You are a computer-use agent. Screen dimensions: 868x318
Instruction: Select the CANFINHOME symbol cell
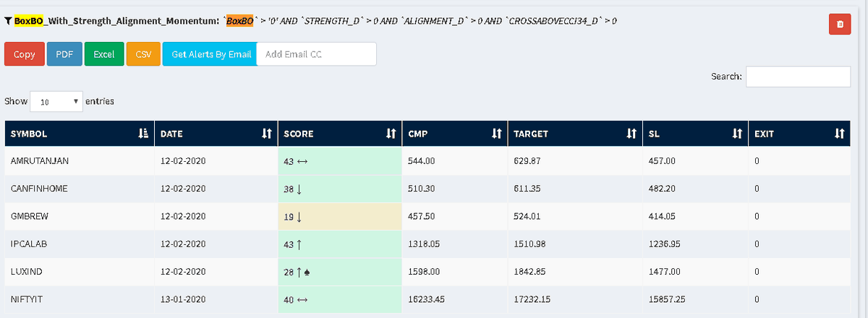pos(79,188)
